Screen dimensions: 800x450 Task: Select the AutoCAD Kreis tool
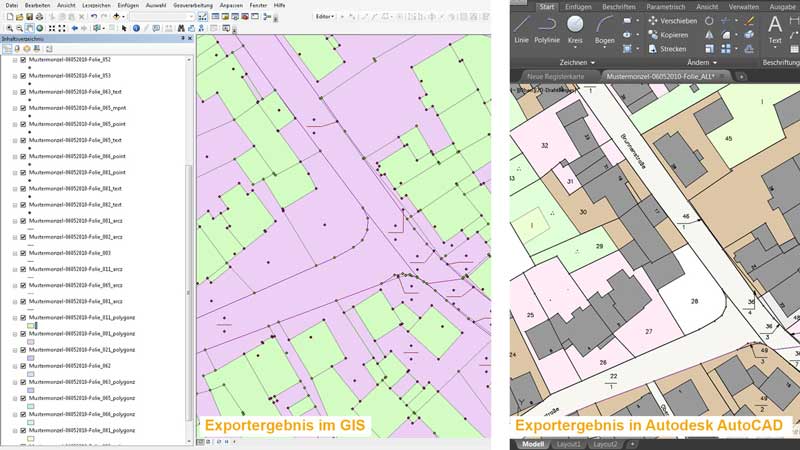point(575,31)
